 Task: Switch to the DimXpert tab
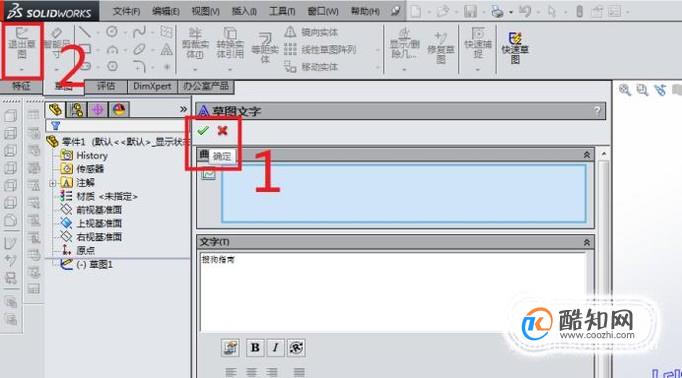[x=152, y=86]
